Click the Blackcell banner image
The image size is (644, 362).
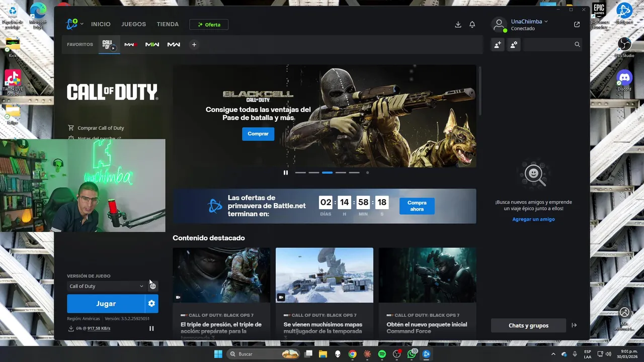click(x=325, y=116)
